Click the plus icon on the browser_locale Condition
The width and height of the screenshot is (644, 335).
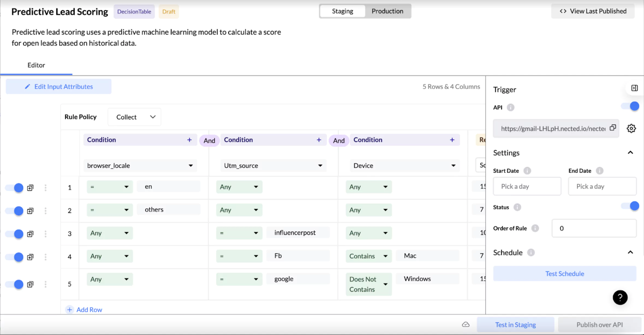click(189, 140)
